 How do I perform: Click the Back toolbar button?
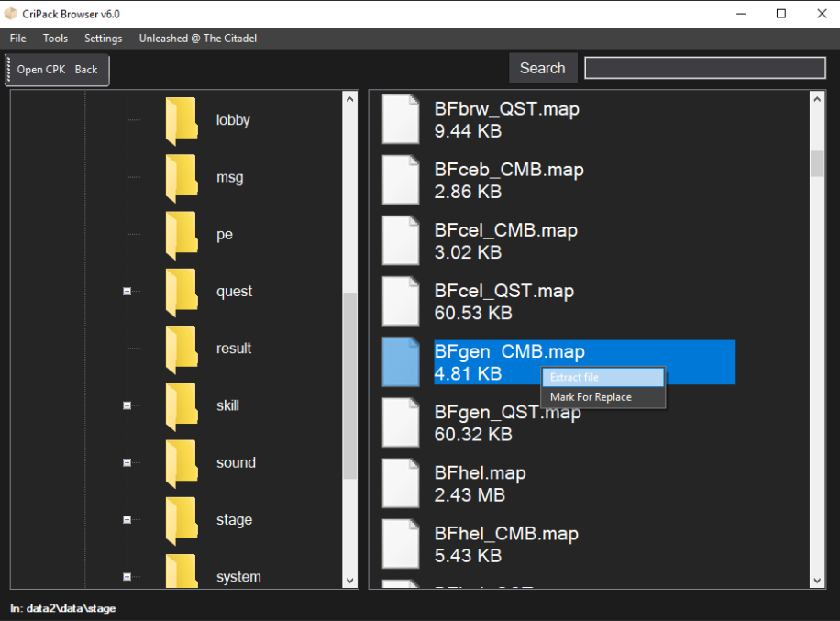(86, 70)
